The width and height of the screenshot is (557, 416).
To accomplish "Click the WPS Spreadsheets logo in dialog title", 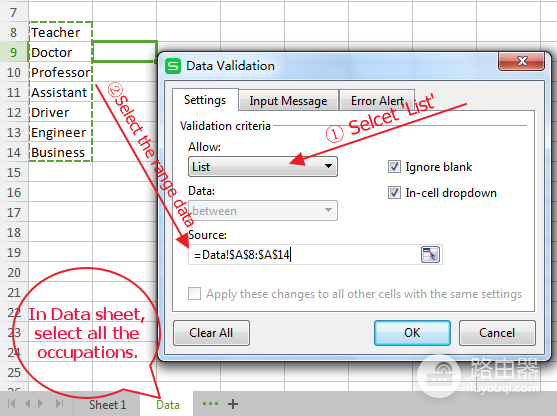I will coord(173,66).
